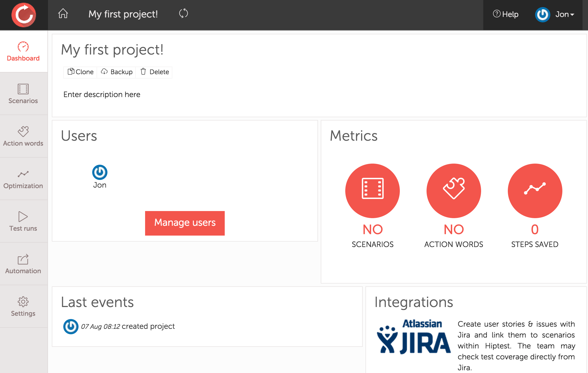The image size is (588, 373).
Task: Select the Dashboard tab in sidebar
Action: (23, 52)
